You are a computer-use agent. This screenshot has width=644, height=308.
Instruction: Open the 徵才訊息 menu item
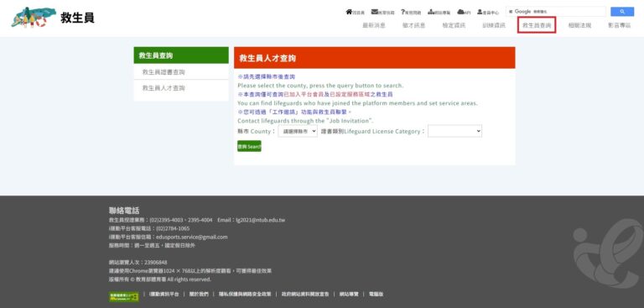pos(413,25)
